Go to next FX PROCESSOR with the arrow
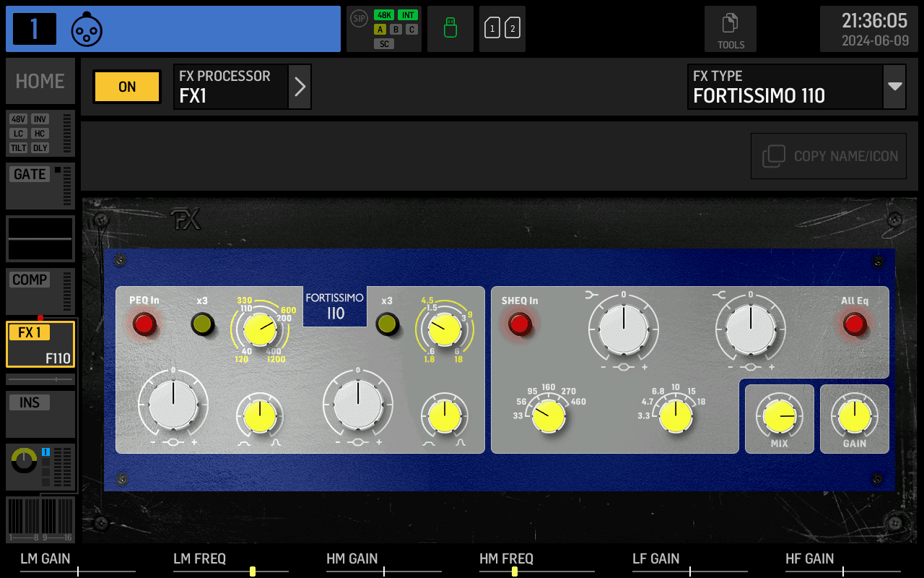 [300, 87]
